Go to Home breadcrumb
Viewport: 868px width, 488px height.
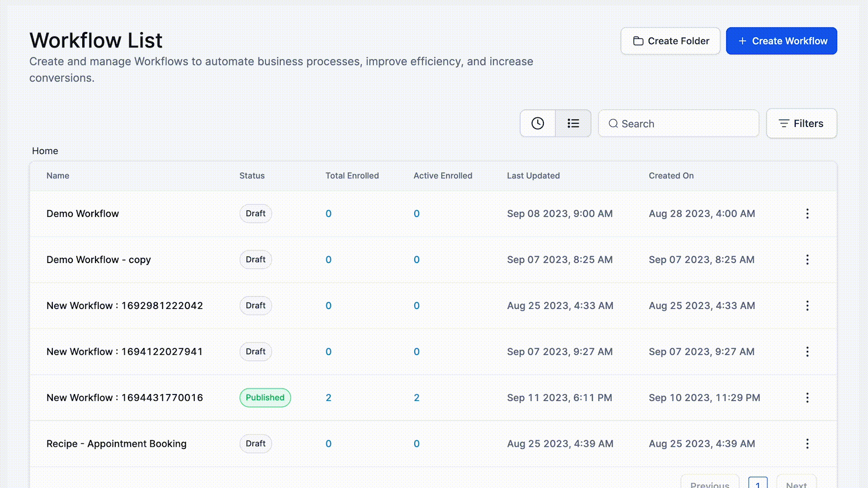[x=45, y=151]
